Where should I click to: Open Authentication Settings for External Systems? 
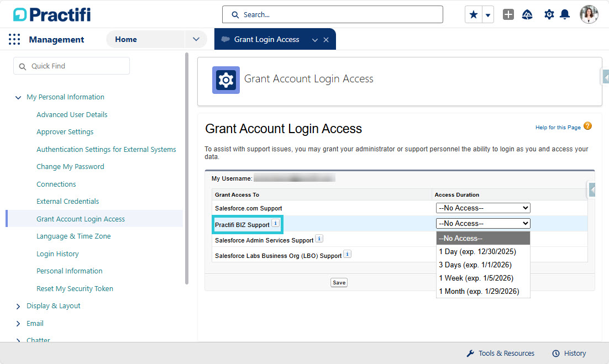(x=106, y=149)
